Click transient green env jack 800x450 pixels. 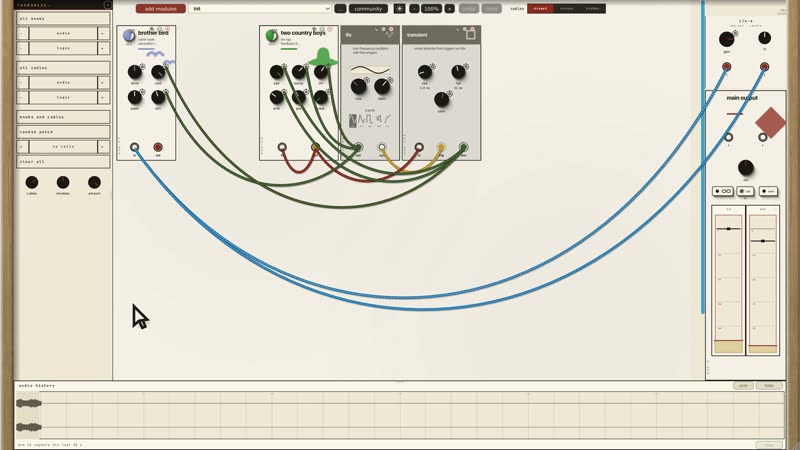pyautogui.click(x=463, y=147)
